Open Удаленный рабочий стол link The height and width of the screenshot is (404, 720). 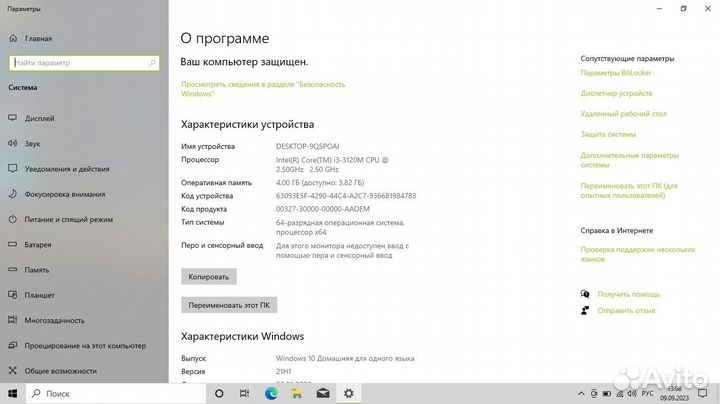623,114
